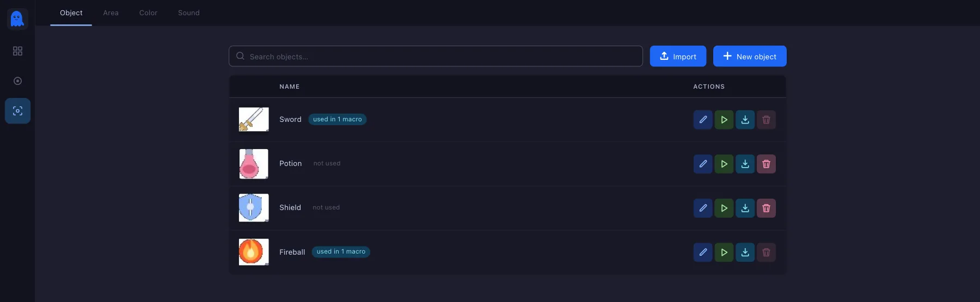The width and height of the screenshot is (980, 302).
Task: Create a New object
Action: [x=750, y=56]
